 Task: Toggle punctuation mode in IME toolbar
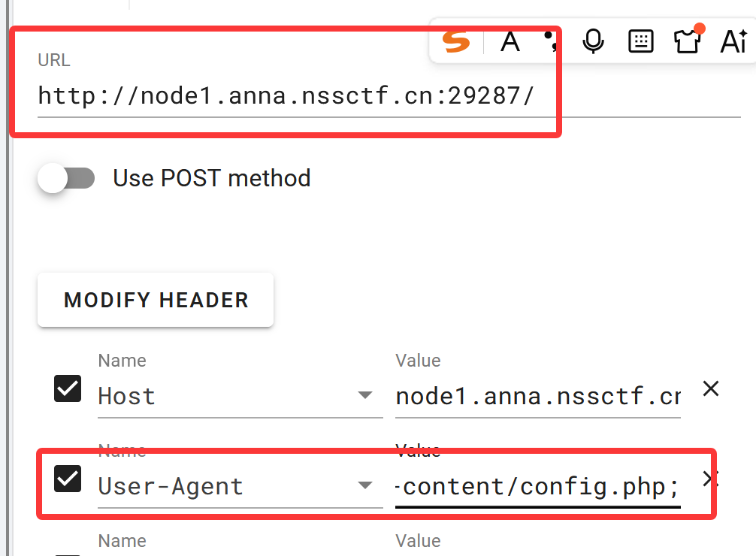click(x=552, y=43)
